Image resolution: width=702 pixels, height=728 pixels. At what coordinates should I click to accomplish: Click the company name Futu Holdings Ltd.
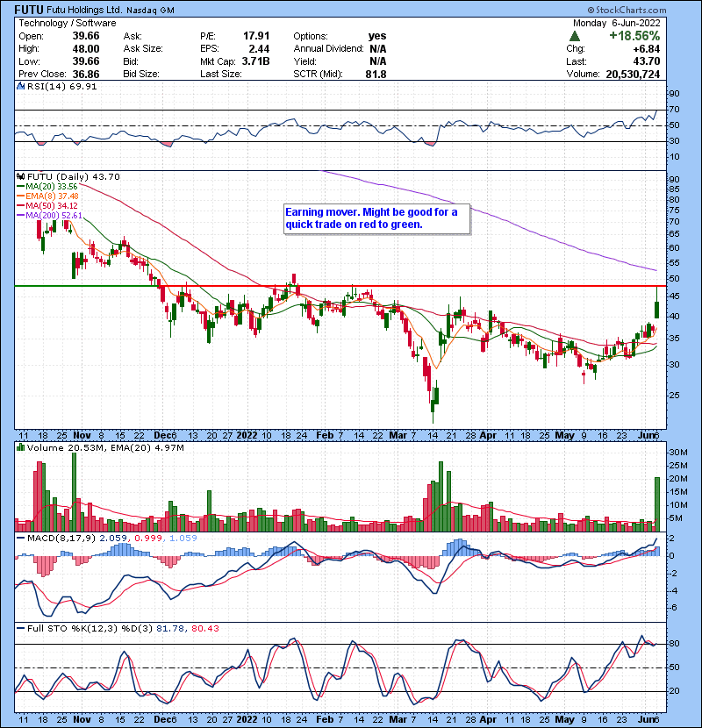(84, 11)
